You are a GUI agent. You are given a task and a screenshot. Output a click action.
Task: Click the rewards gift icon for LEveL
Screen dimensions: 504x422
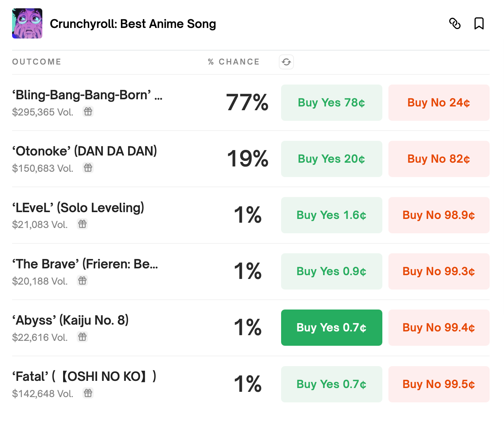(x=82, y=224)
